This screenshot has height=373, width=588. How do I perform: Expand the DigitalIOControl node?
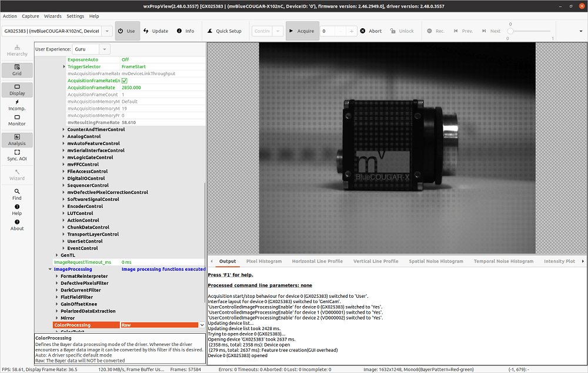(64, 179)
